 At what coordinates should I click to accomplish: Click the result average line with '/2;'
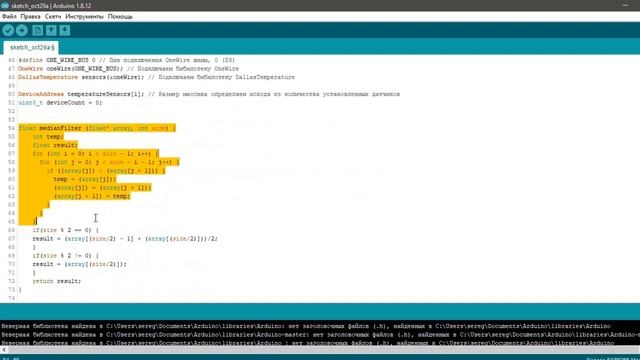(125, 239)
